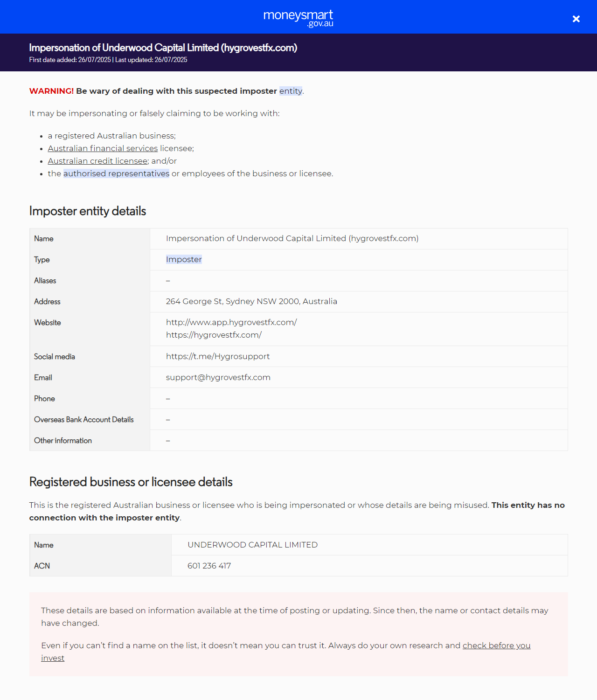Click the page title in dark banner
The height and width of the screenshot is (700, 597).
pos(163,48)
